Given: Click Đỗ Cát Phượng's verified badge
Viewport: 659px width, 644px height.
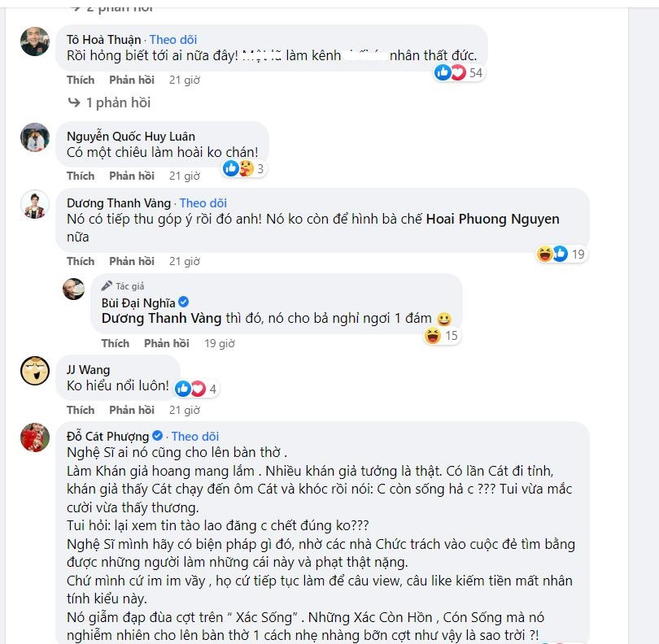Looking at the screenshot, I should click(158, 436).
